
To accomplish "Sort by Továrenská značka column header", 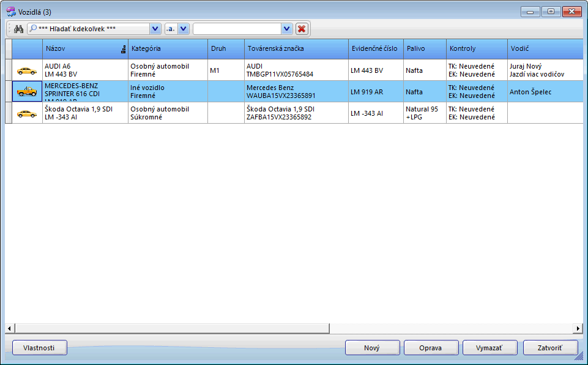I will pos(296,49).
